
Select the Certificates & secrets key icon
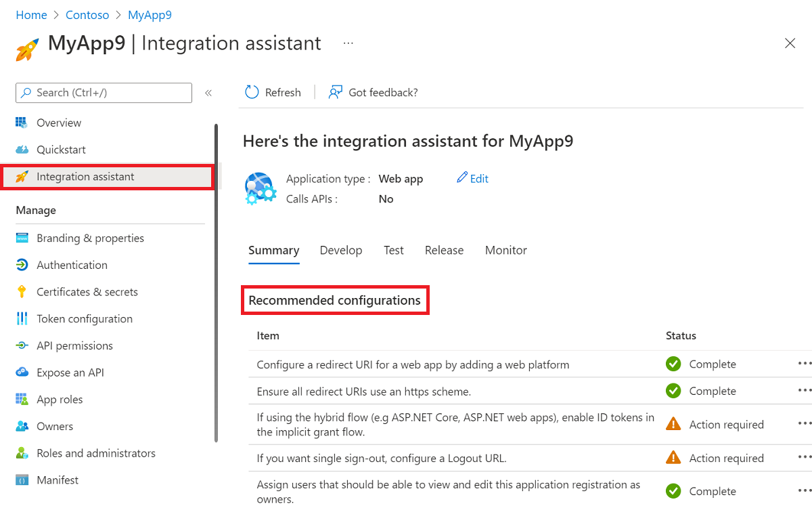point(22,292)
